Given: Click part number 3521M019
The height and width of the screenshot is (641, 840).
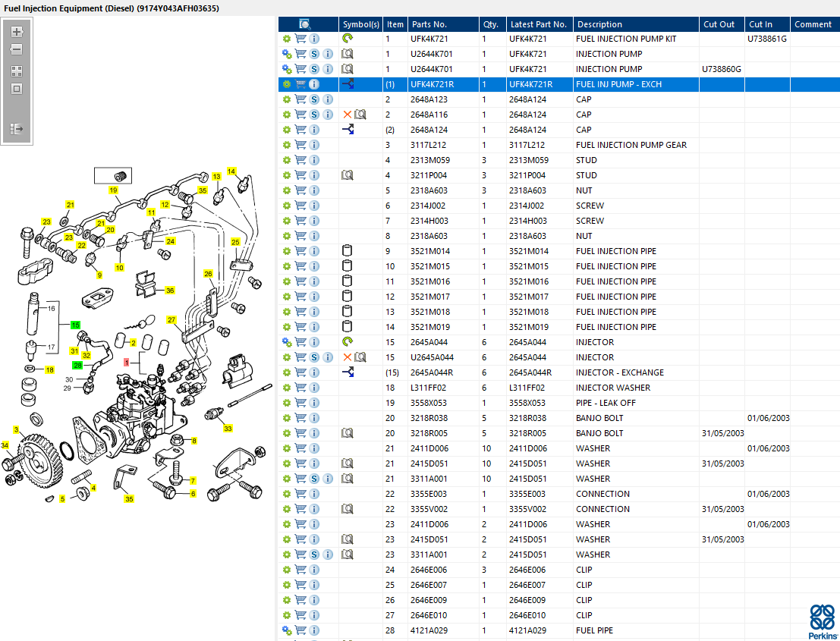Looking at the screenshot, I should tap(430, 327).
